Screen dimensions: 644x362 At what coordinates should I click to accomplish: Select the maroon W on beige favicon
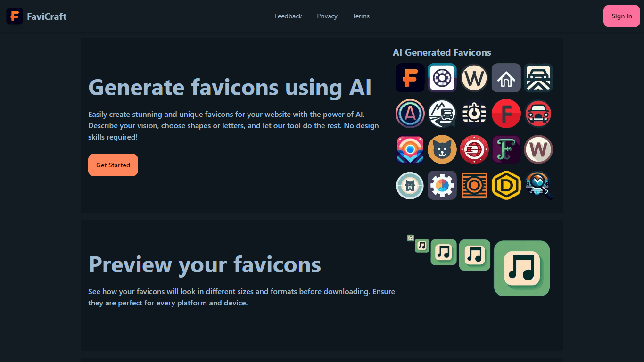[538, 149]
